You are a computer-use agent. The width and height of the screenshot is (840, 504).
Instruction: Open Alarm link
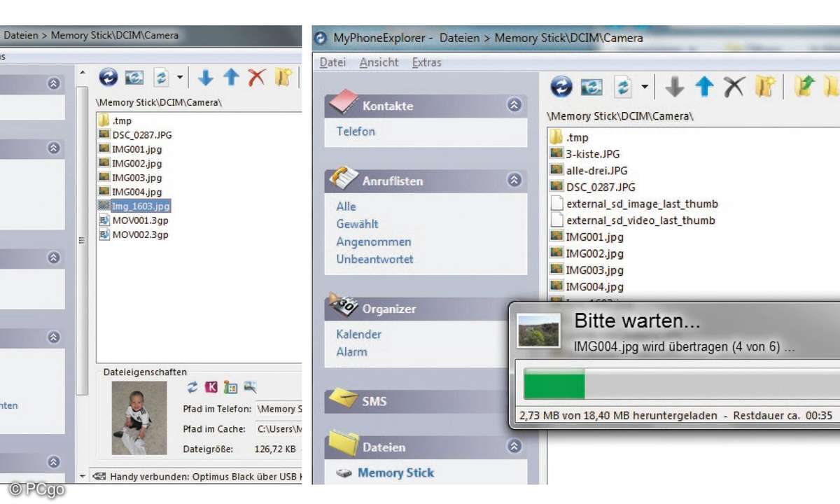pyautogui.click(x=351, y=351)
